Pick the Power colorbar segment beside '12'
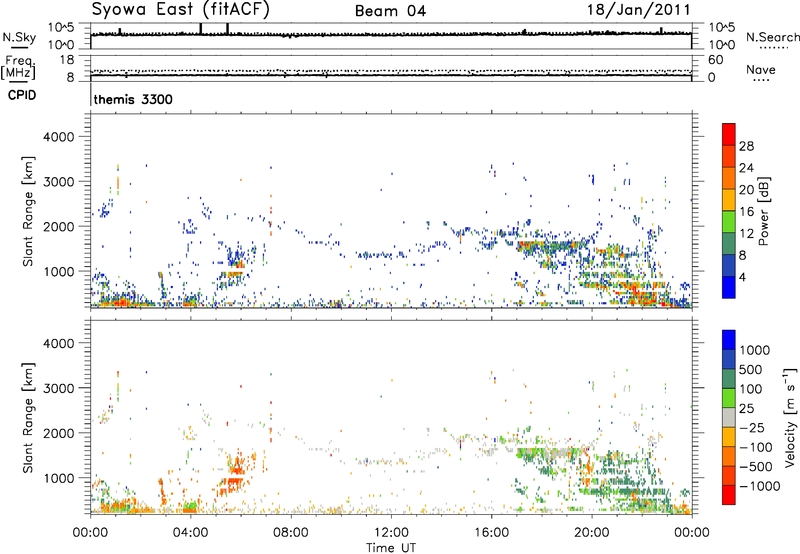Viewport: 800px width, 554px height. click(x=729, y=243)
